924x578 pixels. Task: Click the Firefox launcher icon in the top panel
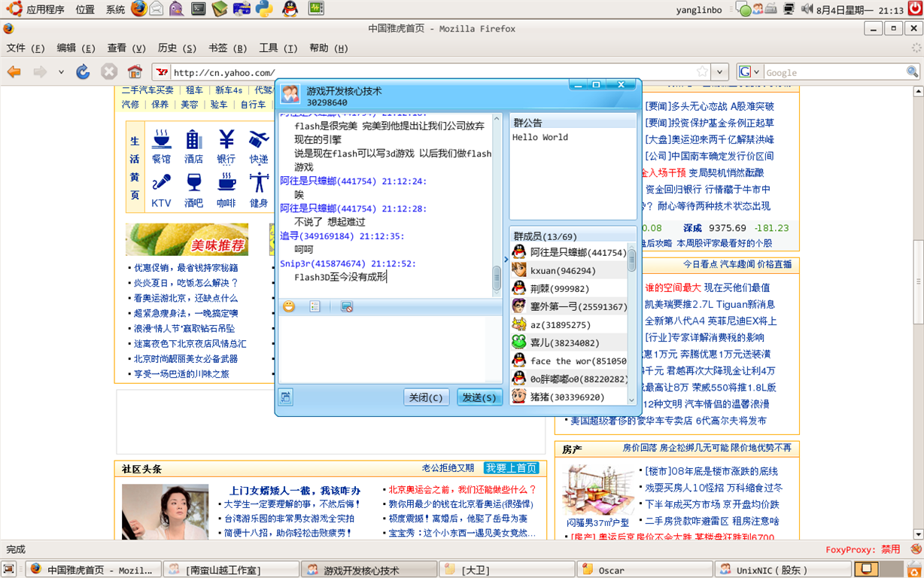138,9
